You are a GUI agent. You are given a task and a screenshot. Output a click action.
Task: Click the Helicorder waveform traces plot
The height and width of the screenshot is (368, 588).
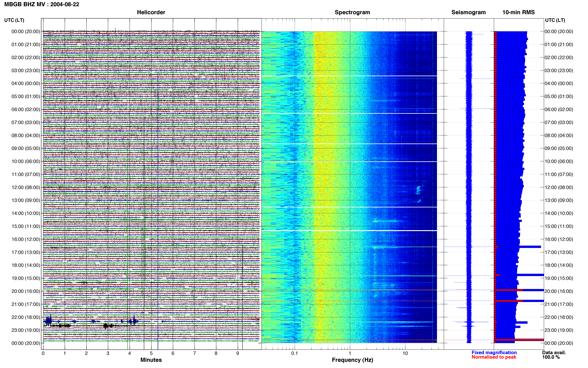151,184
